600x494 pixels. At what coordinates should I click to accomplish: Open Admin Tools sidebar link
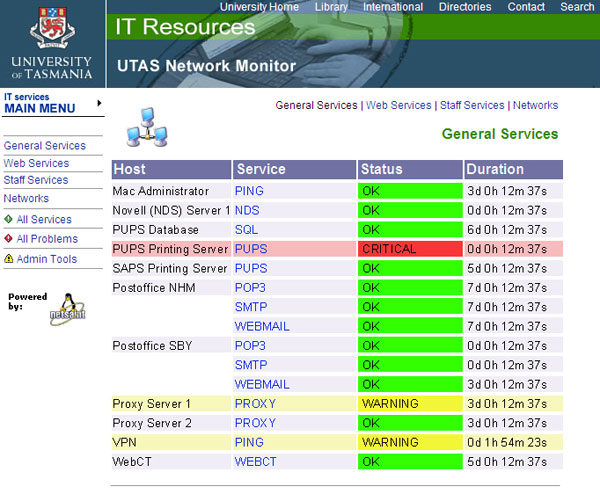coord(47,259)
